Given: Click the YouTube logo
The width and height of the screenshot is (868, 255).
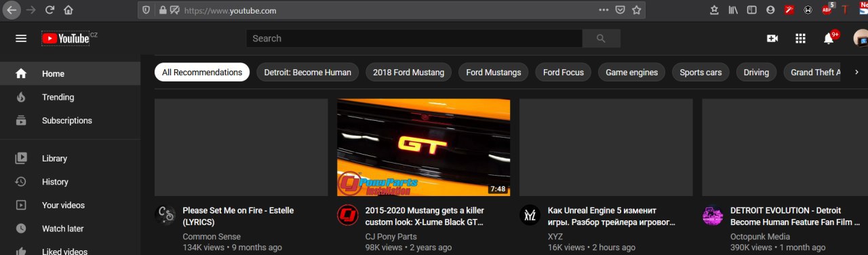Looking at the screenshot, I should [x=66, y=39].
